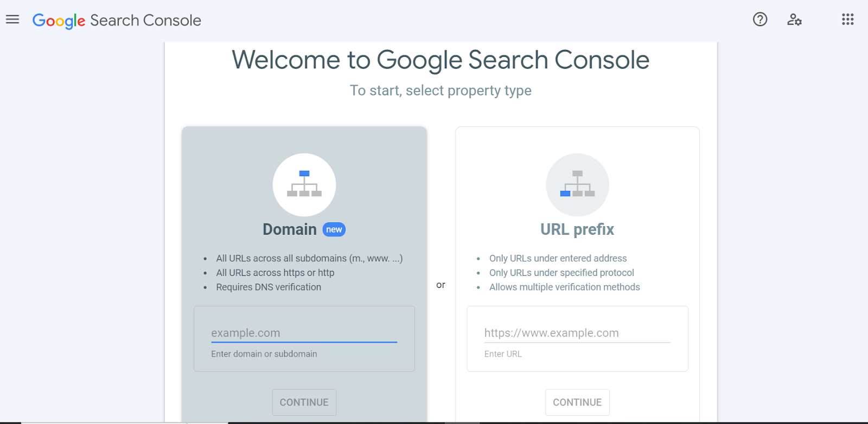Screen dimensions: 868x424
Task: Click "Allows multiple verification methods" text
Action: (x=565, y=287)
